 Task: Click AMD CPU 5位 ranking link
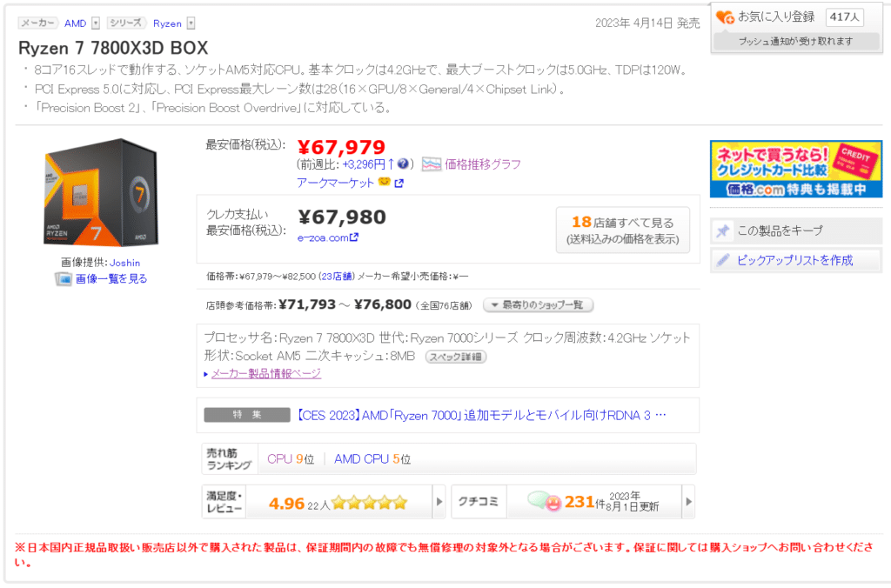coord(372,459)
